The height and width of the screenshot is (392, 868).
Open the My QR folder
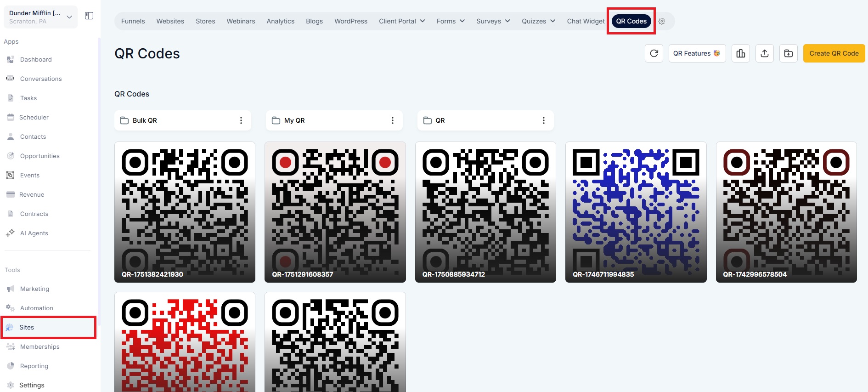click(334, 120)
